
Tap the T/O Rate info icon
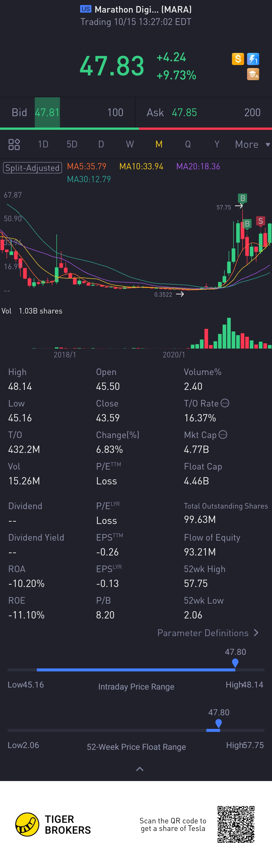pyautogui.click(x=225, y=403)
